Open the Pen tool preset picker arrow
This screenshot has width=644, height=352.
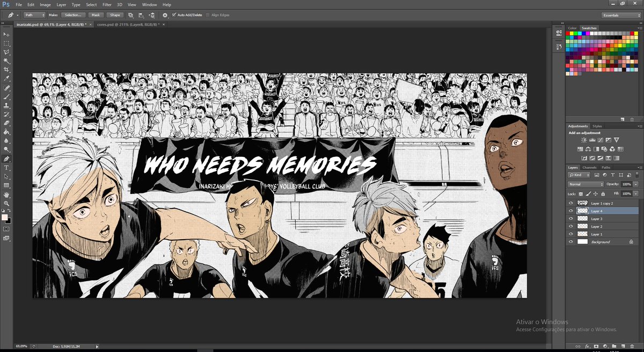tap(18, 15)
